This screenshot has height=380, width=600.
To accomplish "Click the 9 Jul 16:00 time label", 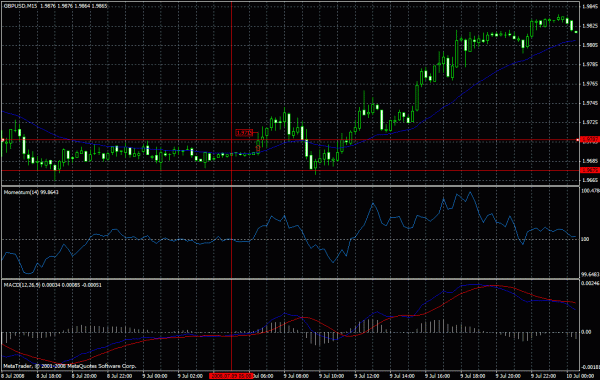I will pyautogui.click(x=437, y=376).
